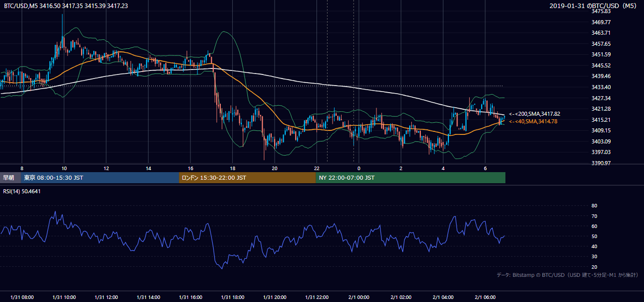Click price axis label 3390.97
The width and height of the screenshot is (644, 302).
click(x=602, y=163)
